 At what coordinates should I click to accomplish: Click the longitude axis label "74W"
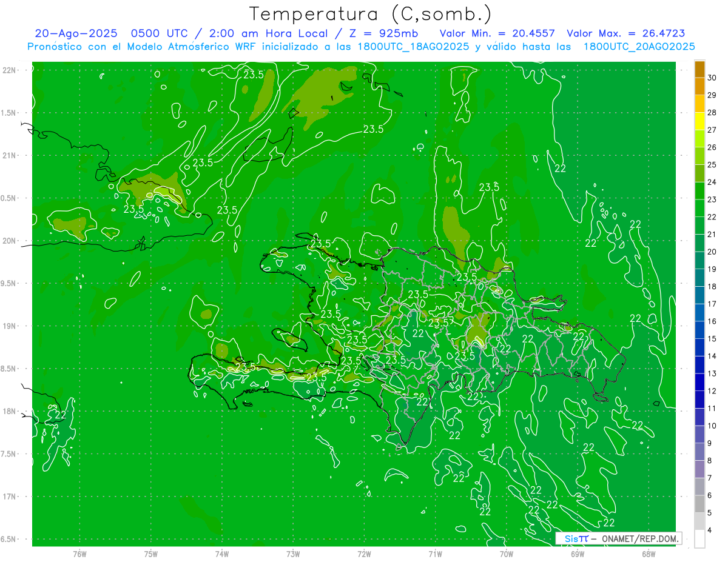tap(222, 554)
